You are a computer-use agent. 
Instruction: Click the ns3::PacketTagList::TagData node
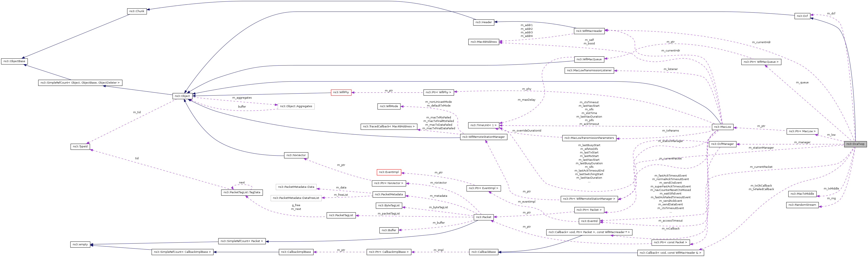click(x=242, y=192)
